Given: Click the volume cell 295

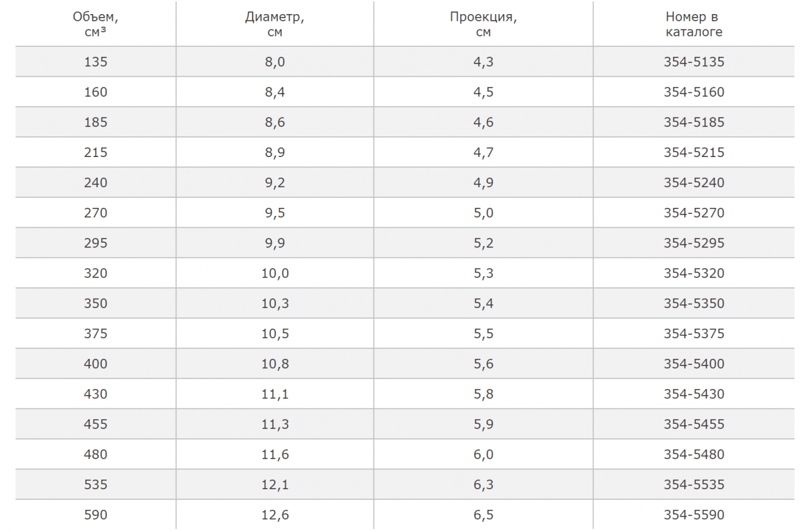Looking at the screenshot, I should (x=96, y=243).
